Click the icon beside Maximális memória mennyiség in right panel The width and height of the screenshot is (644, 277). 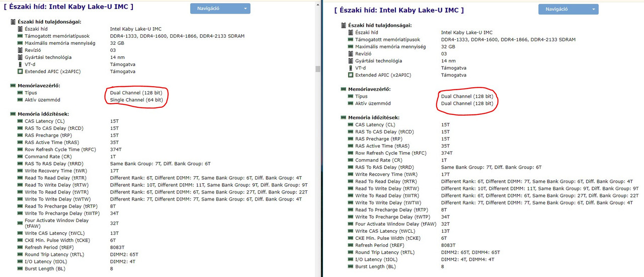click(x=351, y=47)
